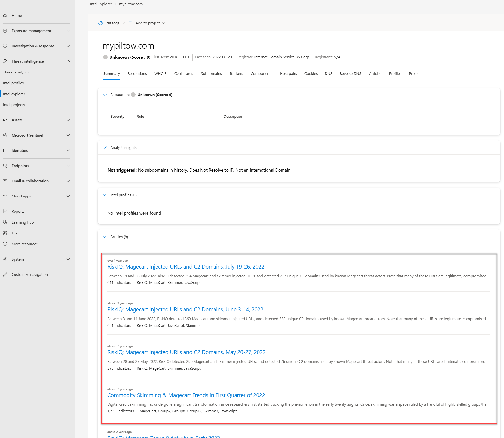
Task: Select Intel profiles in sidebar
Action: click(x=14, y=83)
